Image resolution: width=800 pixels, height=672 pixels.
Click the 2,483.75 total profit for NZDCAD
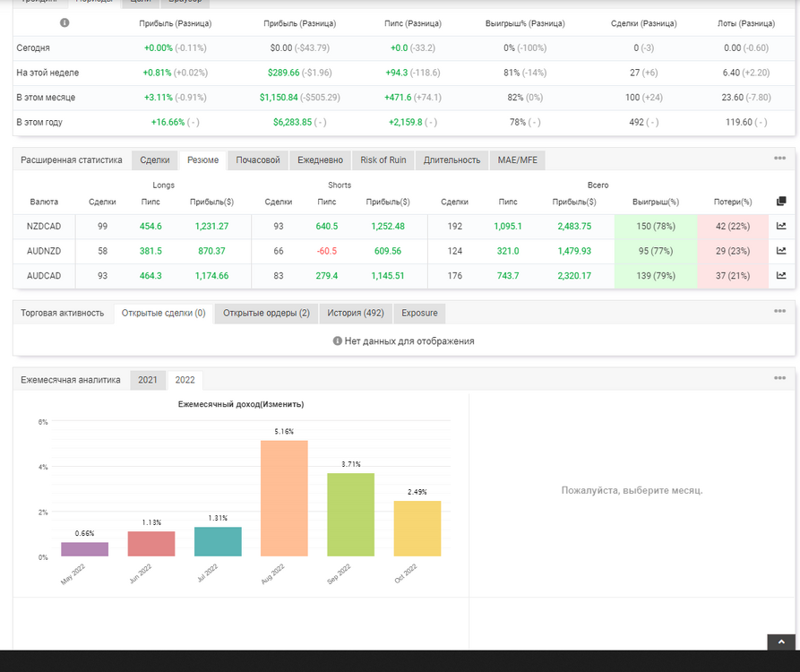tap(574, 226)
